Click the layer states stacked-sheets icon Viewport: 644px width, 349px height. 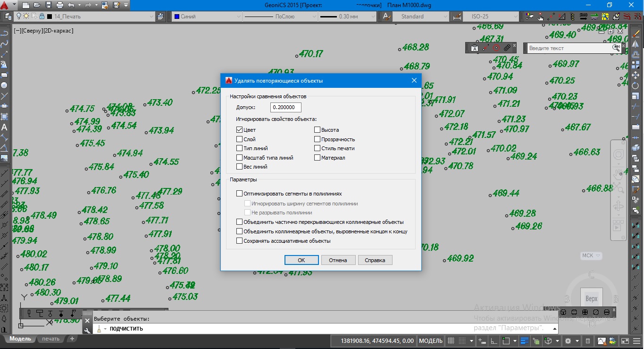[x=161, y=16]
